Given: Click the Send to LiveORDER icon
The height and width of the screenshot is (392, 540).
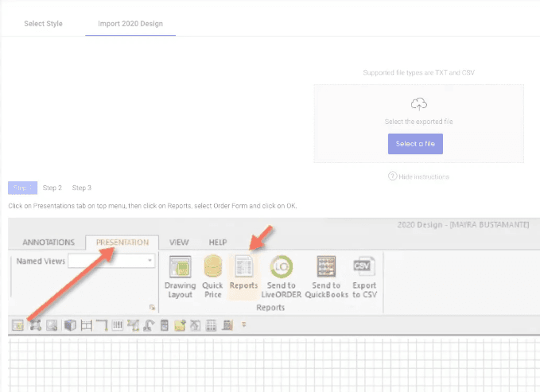Looking at the screenshot, I should [x=282, y=266].
